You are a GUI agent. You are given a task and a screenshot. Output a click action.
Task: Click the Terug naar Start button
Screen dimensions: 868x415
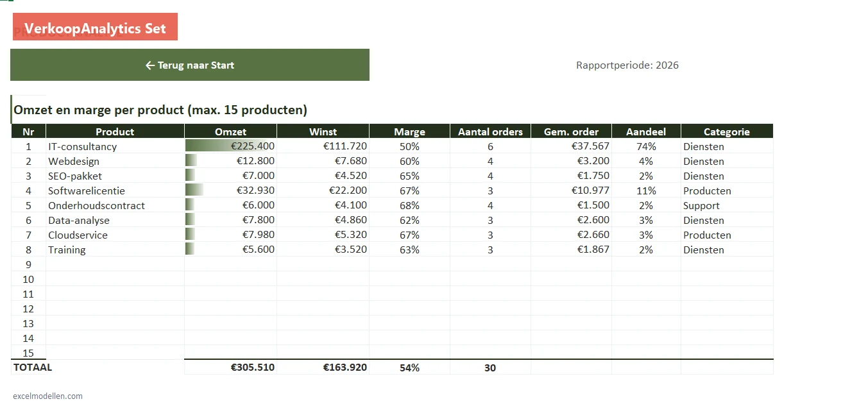pyautogui.click(x=190, y=65)
